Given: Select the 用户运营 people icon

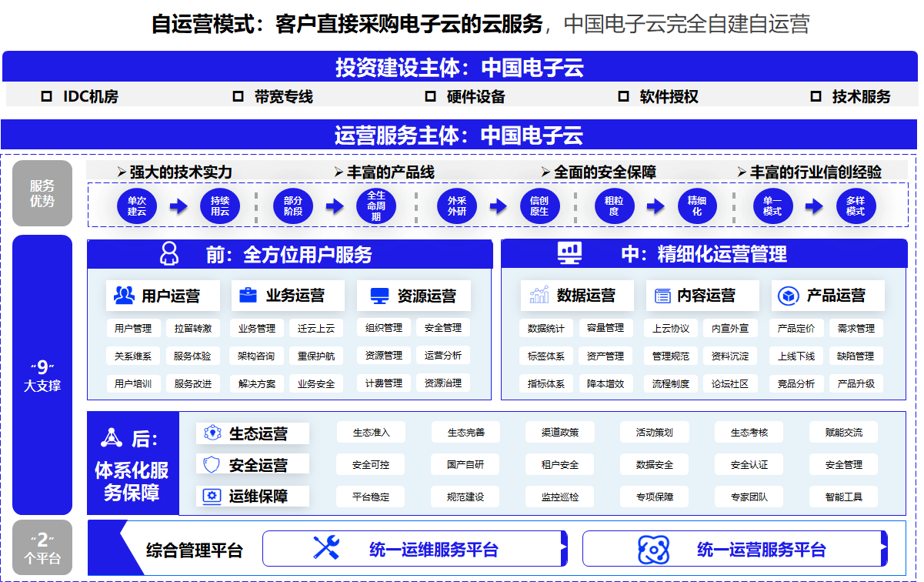Looking at the screenshot, I should 124,295.
